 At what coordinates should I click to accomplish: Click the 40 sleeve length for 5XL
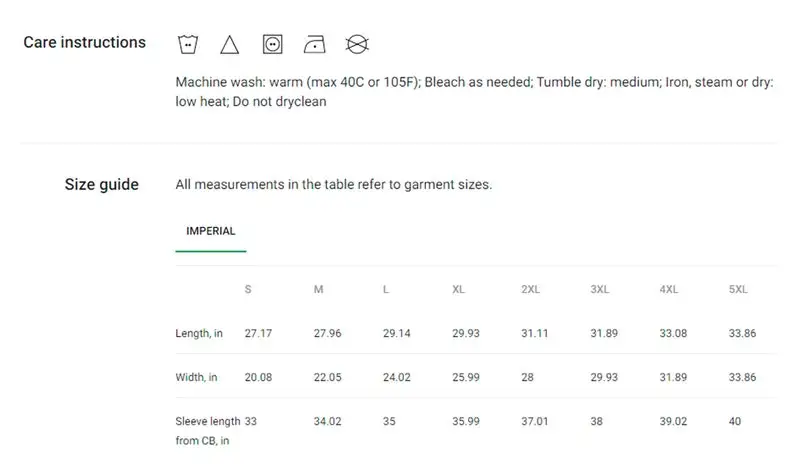(x=735, y=421)
